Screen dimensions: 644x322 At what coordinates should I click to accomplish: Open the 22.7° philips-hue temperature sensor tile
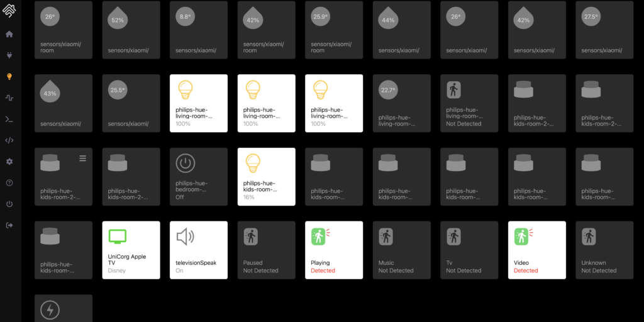pos(401,103)
